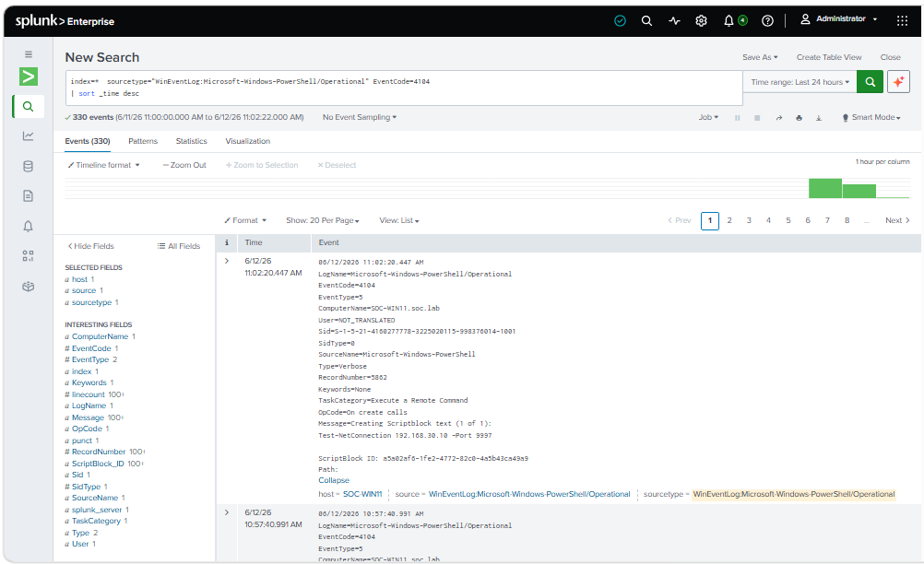
Task: Click the Splunk Enterprise logo
Action: pos(65,21)
